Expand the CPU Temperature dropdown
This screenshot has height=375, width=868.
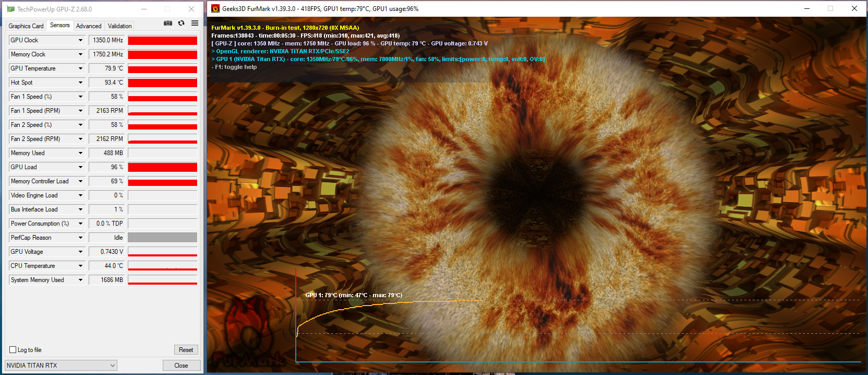tap(81, 266)
